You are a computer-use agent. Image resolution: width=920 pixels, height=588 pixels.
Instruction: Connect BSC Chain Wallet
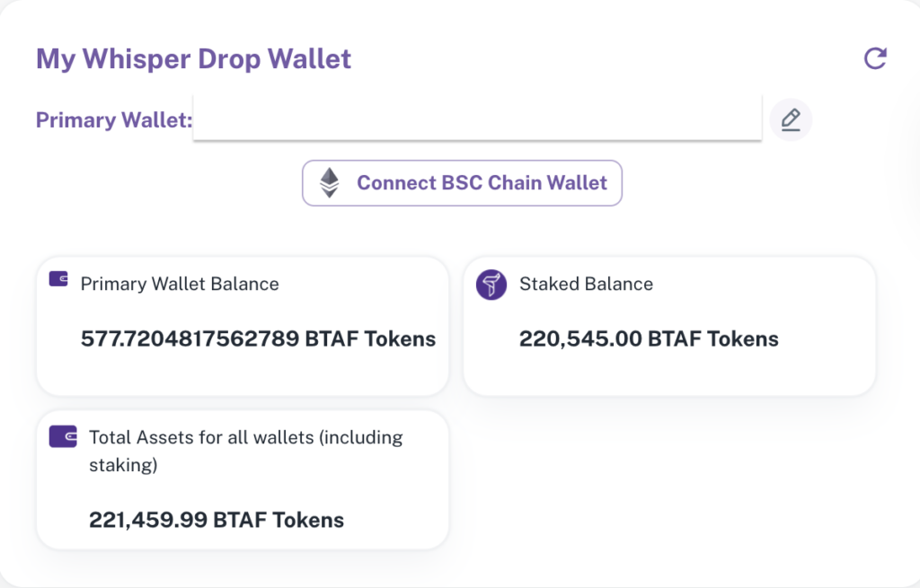coord(462,183)
